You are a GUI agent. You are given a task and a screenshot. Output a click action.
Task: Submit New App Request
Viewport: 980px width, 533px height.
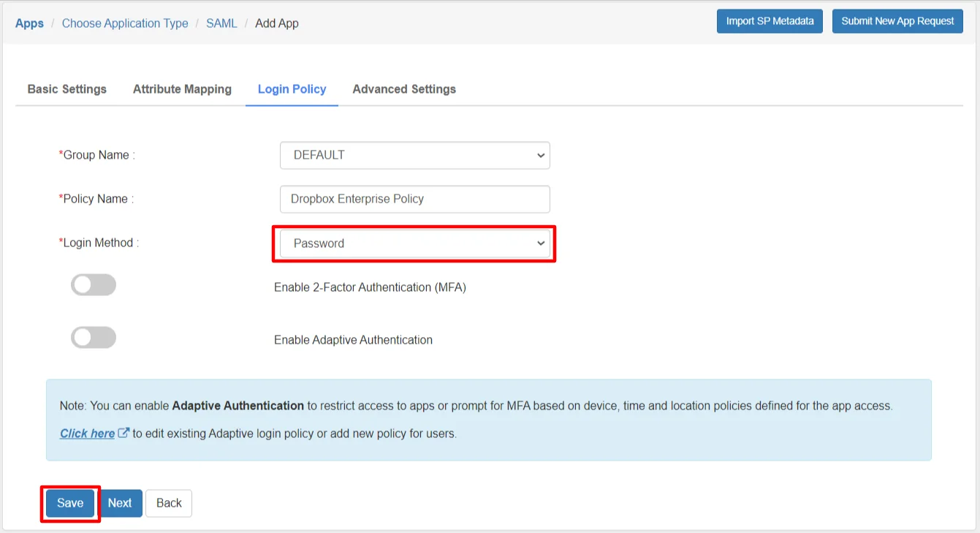point(897,21)
